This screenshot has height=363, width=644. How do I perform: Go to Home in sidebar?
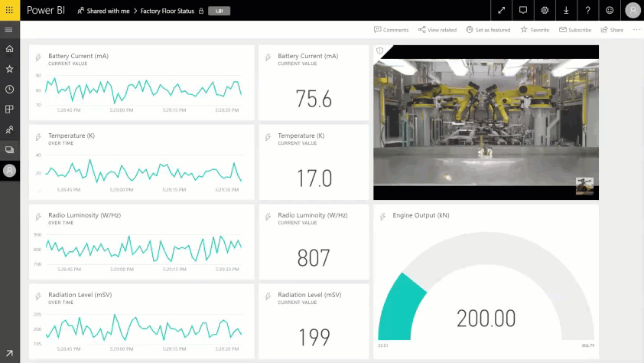coord(9,49)
